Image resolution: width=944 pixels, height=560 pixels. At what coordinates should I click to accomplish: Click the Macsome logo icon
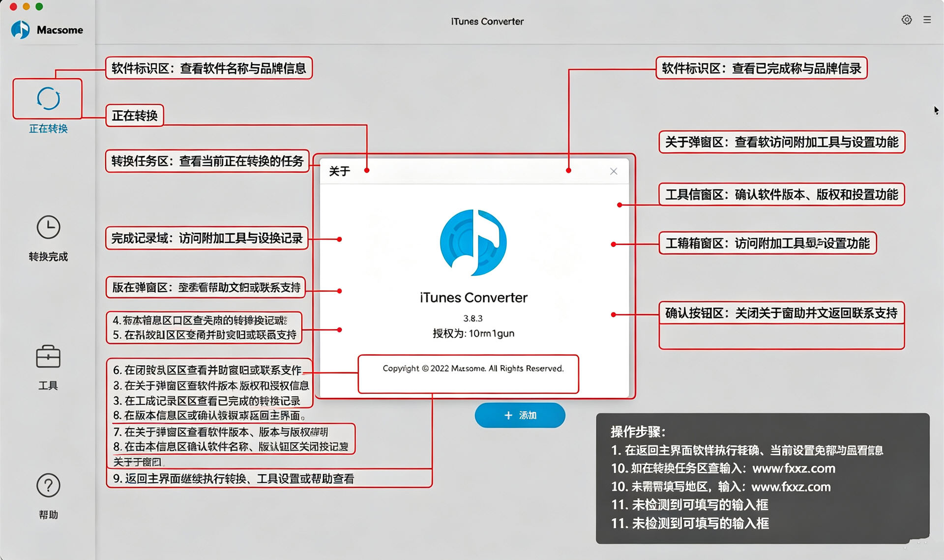click(x=21, y=29)
